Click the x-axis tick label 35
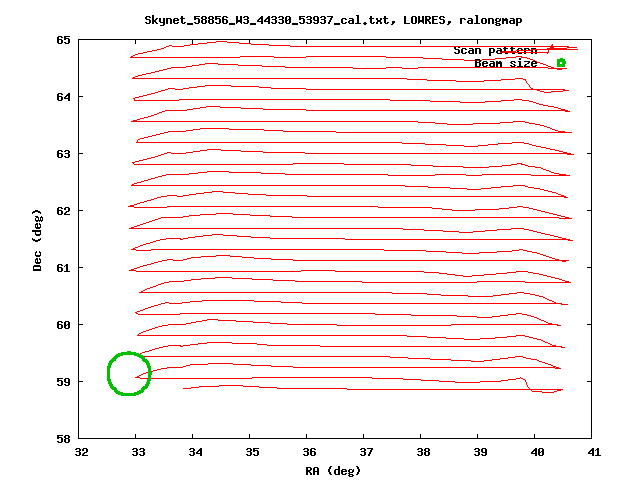 253,452
